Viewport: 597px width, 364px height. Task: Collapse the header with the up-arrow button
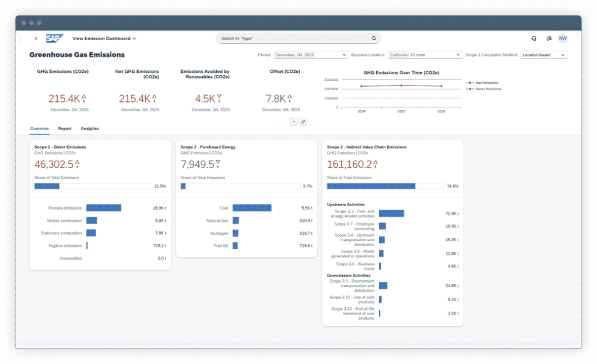tap(294, 122)
